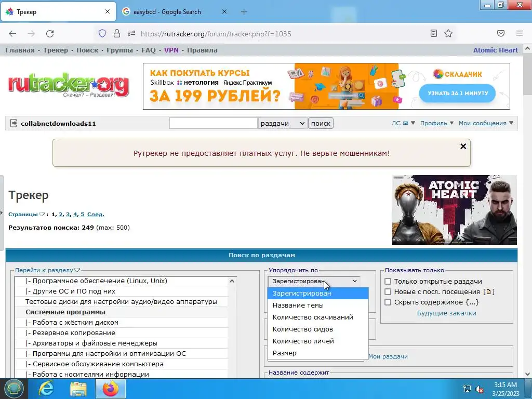Open the site permissions icon in address bar

[x=131, y=33]
